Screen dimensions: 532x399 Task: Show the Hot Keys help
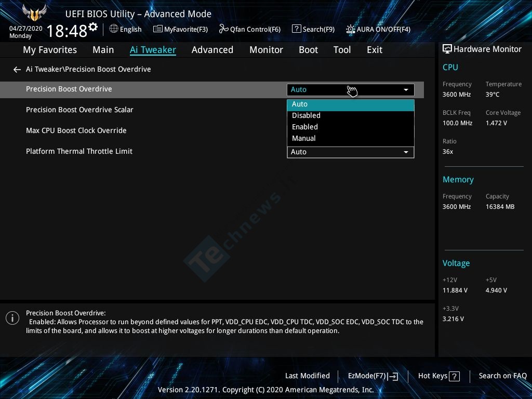pyautogui.click(x=438, y=376)
